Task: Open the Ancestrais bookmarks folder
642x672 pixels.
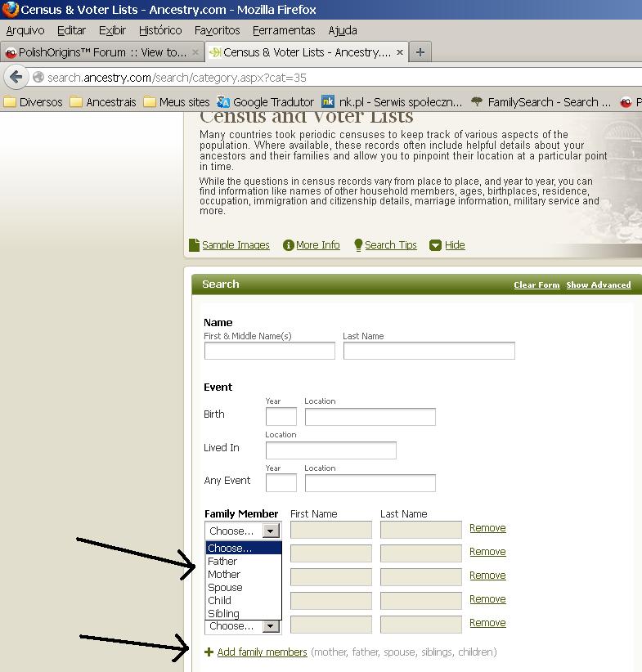Action: 103,102
